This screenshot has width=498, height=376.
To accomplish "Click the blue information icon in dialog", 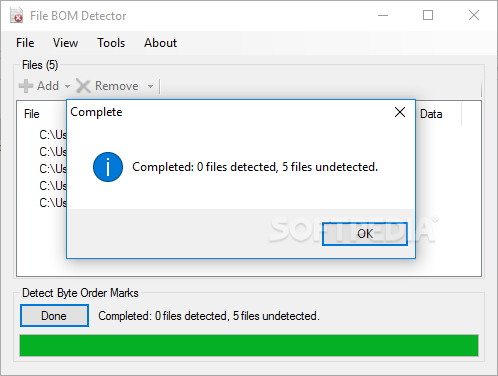I will 108,167.
